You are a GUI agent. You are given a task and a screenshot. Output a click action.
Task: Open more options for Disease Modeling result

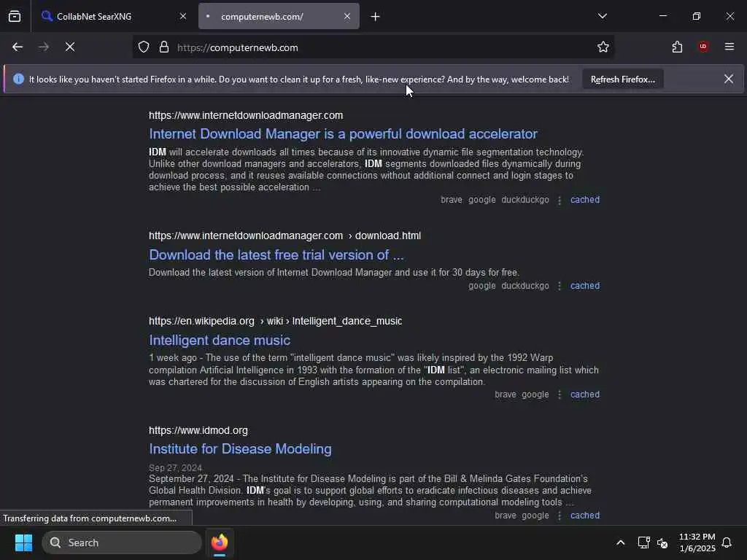560,516
